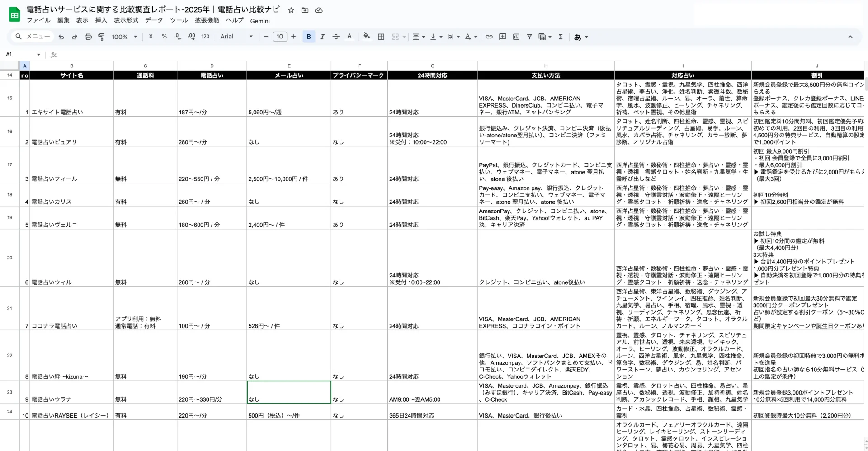Toggle strikethrough formatting
The image size is (868, 451).
(x=336, y=37)
